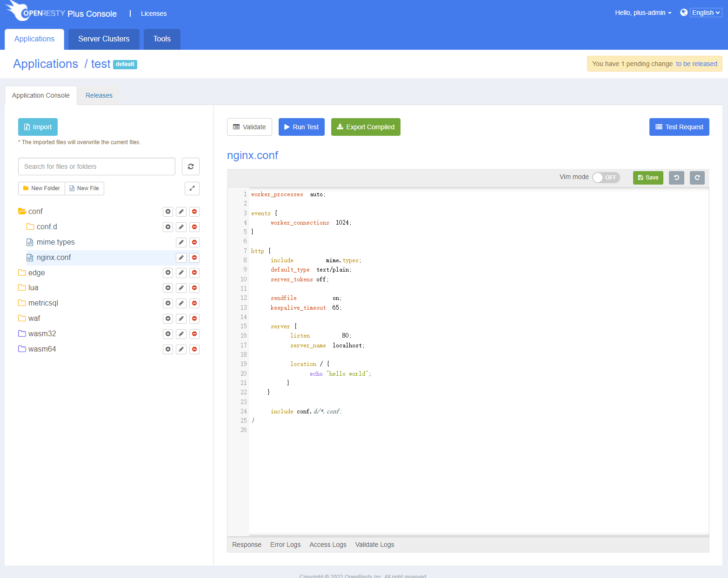This screenshot has height=578, width=728.
Task: Open Test Request dialog
Action: (x=679, y=127)
